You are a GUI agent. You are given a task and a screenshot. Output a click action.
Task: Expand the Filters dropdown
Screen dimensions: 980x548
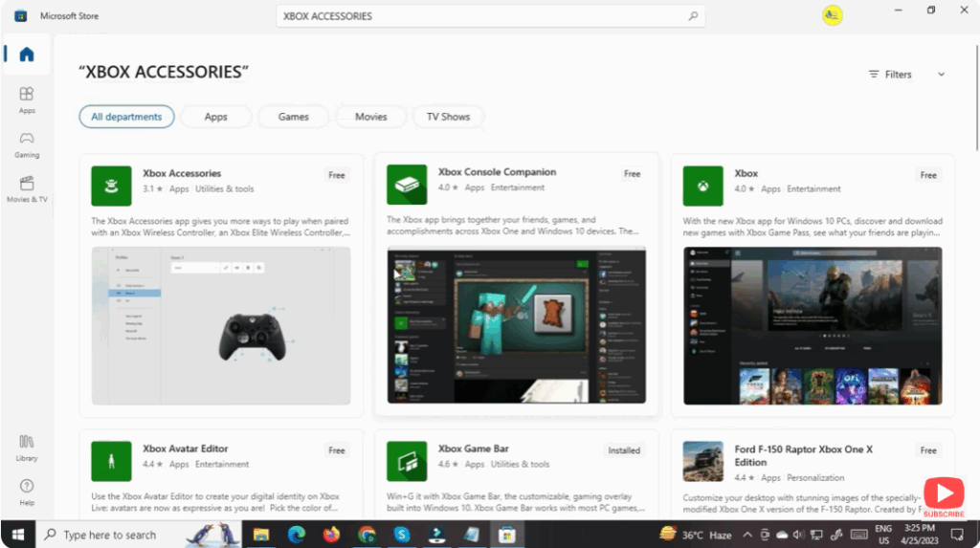point(906,75)
